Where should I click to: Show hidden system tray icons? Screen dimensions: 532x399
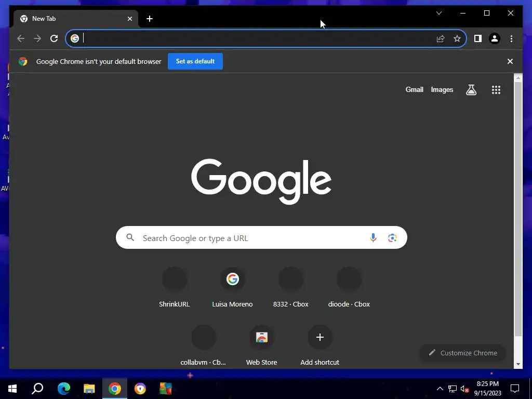point(440,389)
